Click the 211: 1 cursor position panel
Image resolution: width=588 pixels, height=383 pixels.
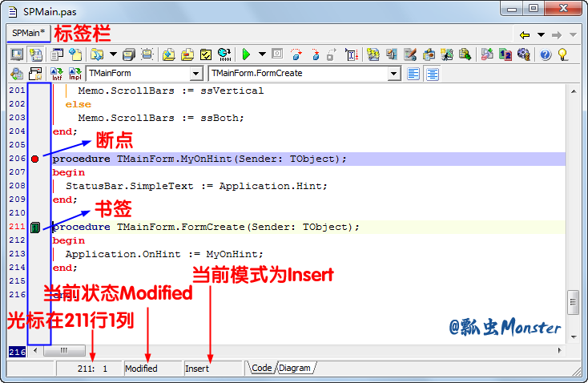(x=89, y=369)
